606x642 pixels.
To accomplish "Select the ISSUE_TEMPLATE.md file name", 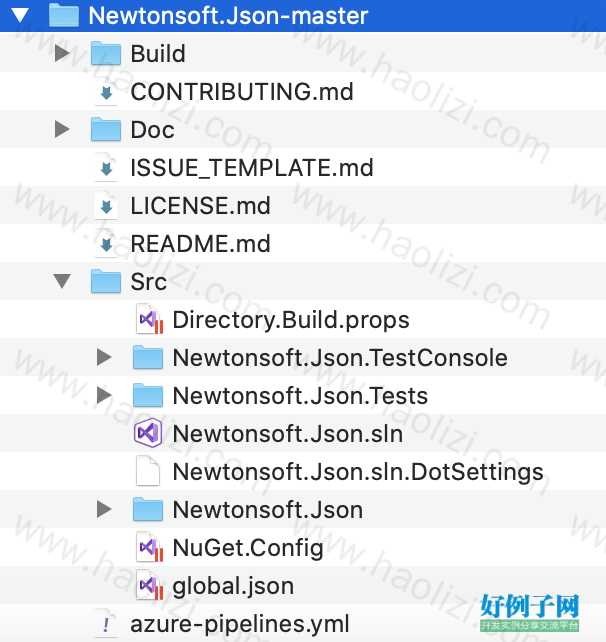I will click(252, 168).
